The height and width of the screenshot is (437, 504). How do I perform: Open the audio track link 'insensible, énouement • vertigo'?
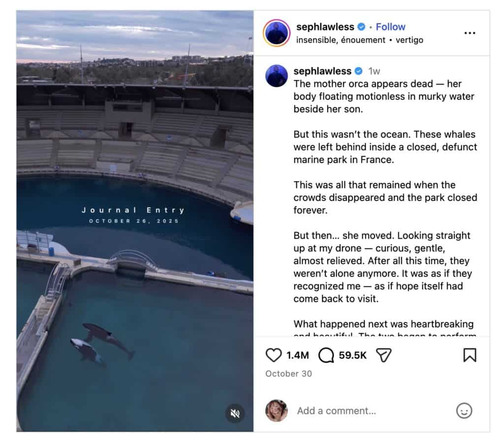point(359,40)
